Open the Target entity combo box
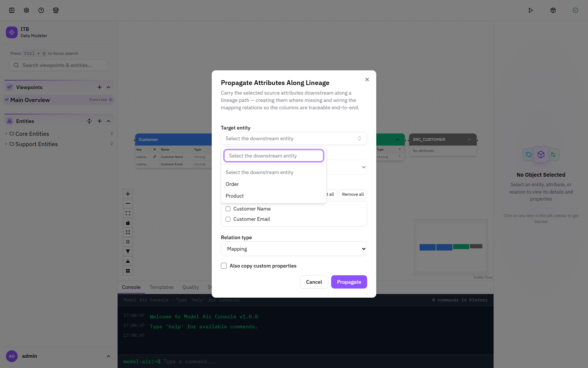This screenshot has height=368, width=588. [x=294, y=138]
